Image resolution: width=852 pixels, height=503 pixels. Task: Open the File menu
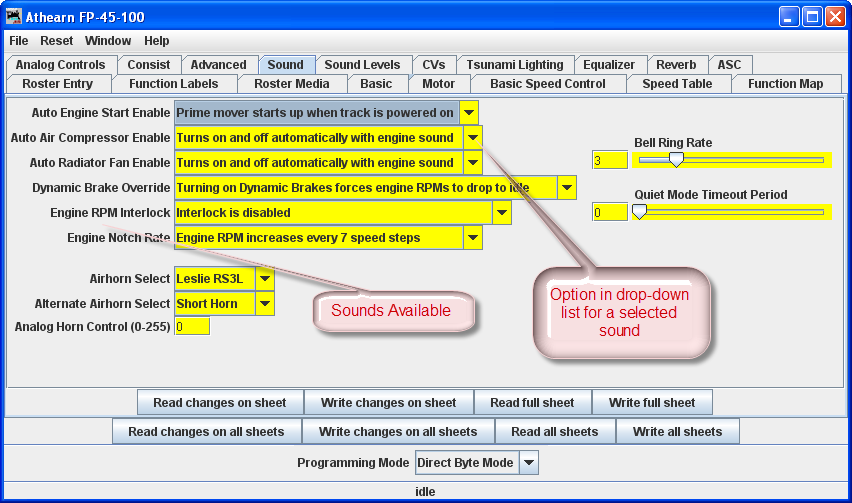tap(19, 41)
